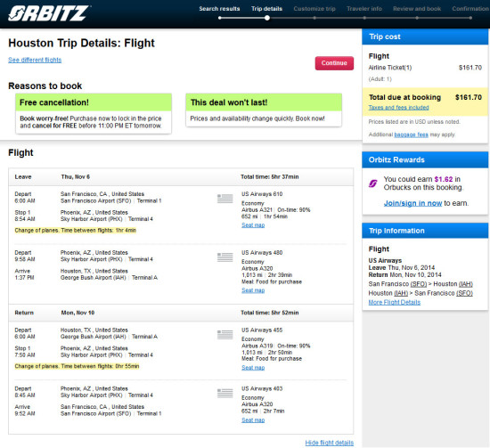This screenshot has width=490, height=448.
Task: Open Seat map for US Airways 403
Action: [x=253, y=420]
